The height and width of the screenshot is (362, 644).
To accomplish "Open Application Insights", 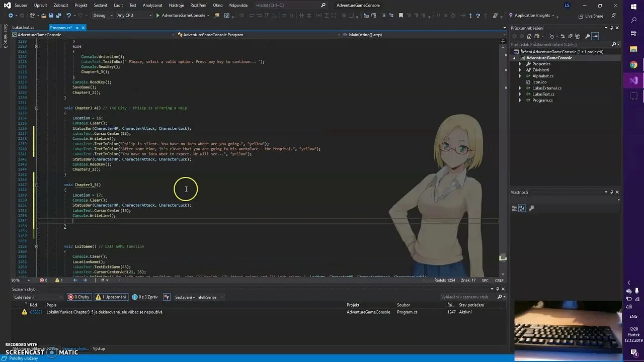I will point(532,16).
